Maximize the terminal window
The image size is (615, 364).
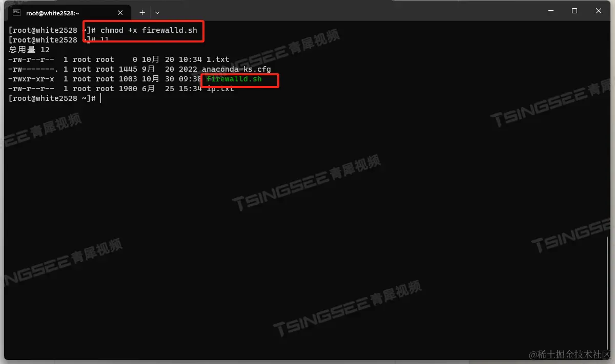[575, 11]
